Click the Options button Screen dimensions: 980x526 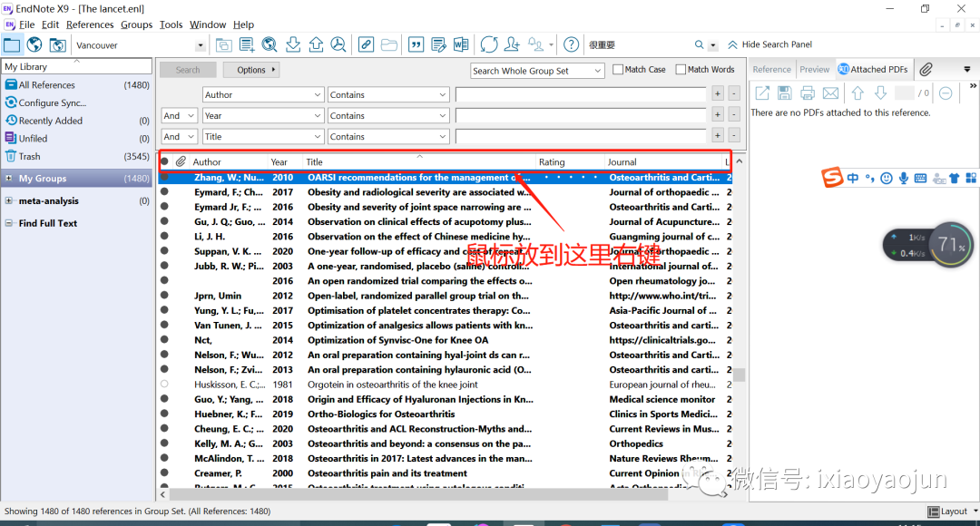coord(251,70)
